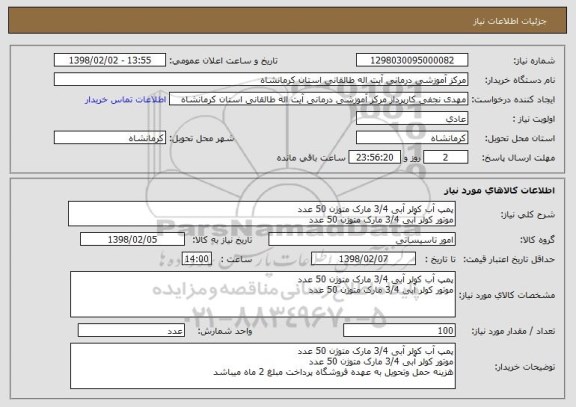Click the need date field 1398/02/05
This screenshot has width=576, height=407.
pos(132,239)
